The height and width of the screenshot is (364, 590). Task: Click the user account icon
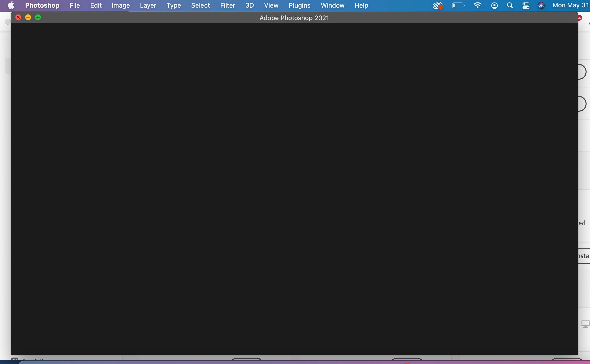pos(494,5)
